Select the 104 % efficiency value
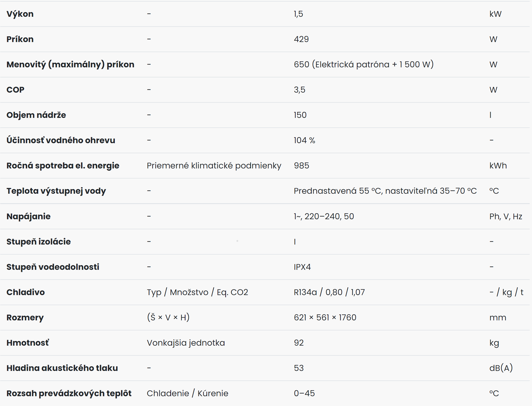532x406 pixels. (304, 140)
